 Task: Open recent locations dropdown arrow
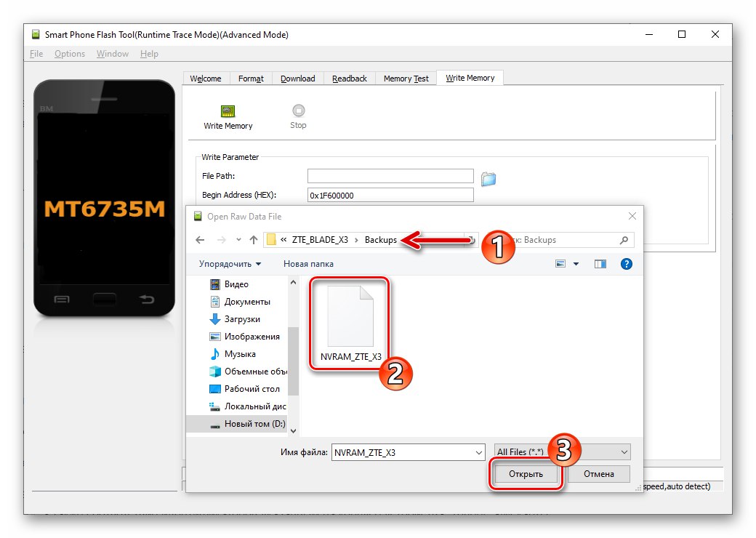(238, 240)
